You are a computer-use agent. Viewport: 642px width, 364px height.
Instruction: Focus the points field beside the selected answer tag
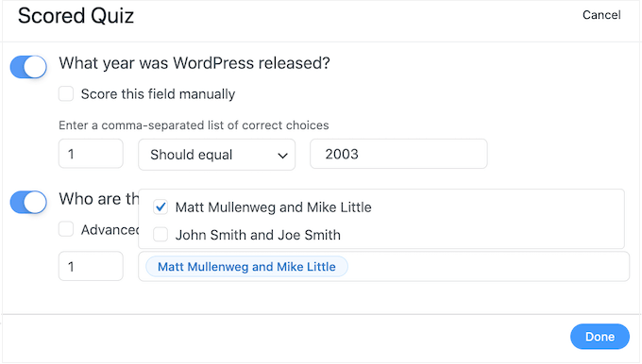tap(91, 266)
